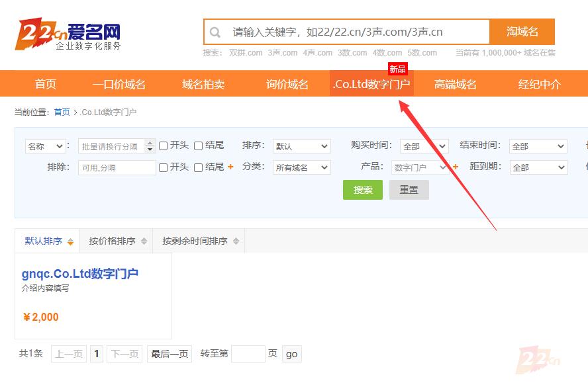The image size is (588, 385).
Task: Open the 产品 dropdown showing 数字门户
Action: (420, 167)
